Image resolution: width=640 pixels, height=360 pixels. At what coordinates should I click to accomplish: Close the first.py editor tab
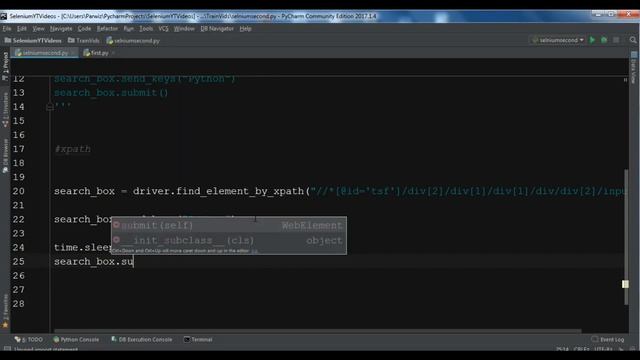(113, 53)
